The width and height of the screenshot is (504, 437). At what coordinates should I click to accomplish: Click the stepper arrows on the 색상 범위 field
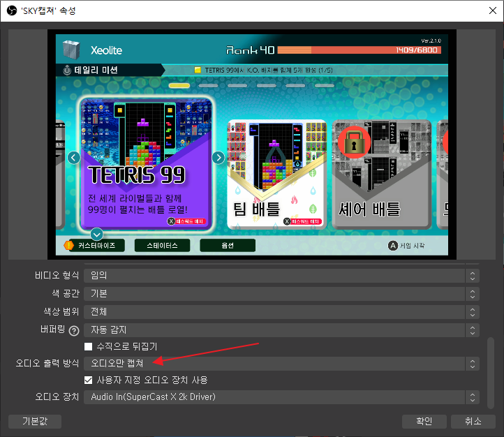[x=473, y=312]
